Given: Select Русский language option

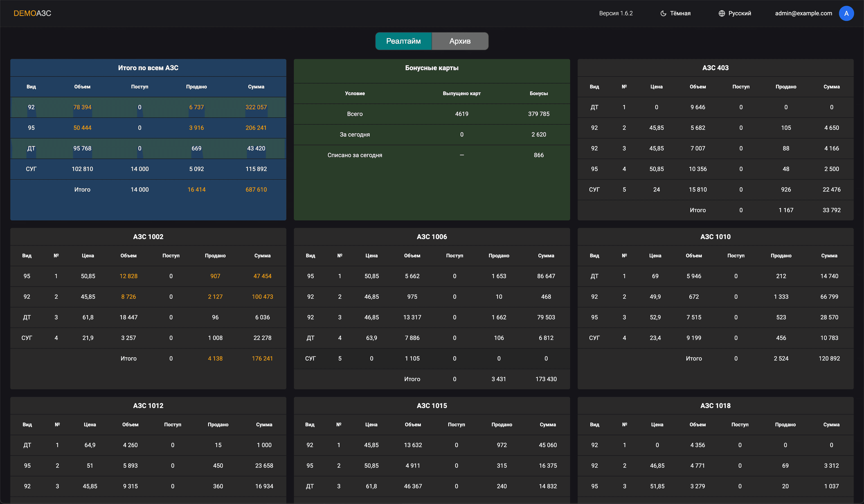Looking at the screenshot, I should coord(740,13).
